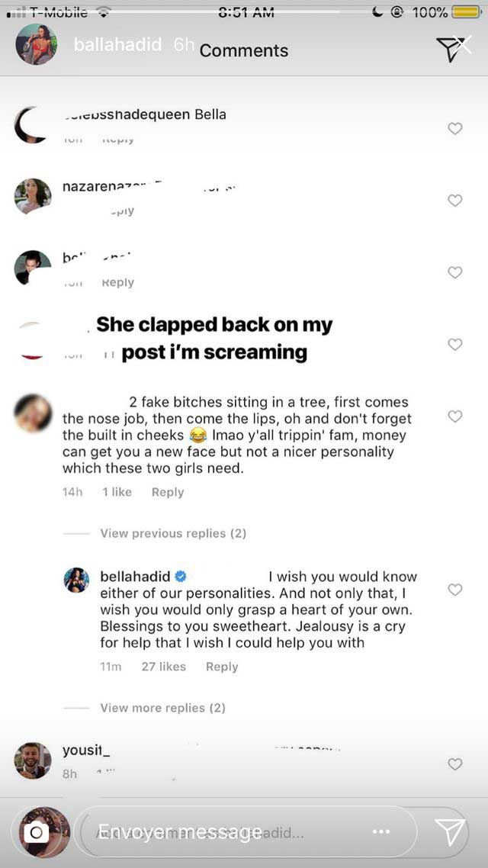Image resolution: width=488 pixels, height=868 pixels.
Task: Tap the camera icon in the bottom bar
Action: [x=34, y=833]
